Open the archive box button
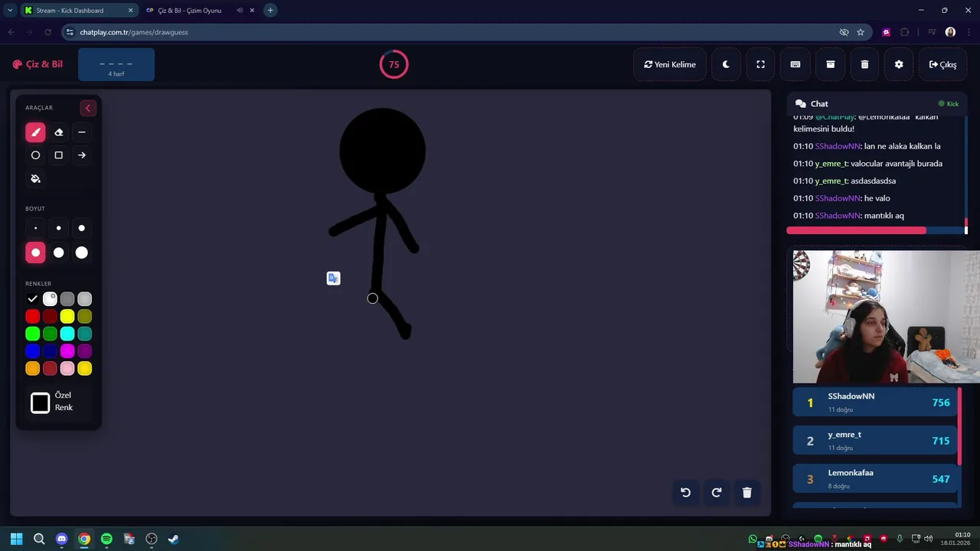Image resolution: width=980 pixels, height=551 pixels. click(x=830, y=64)
